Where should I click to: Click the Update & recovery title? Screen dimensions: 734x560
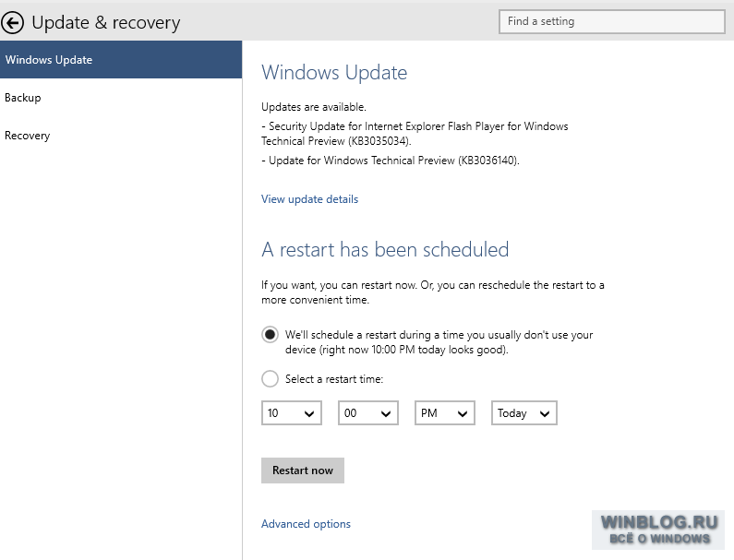pyautogui.click(x=106, y=22)
